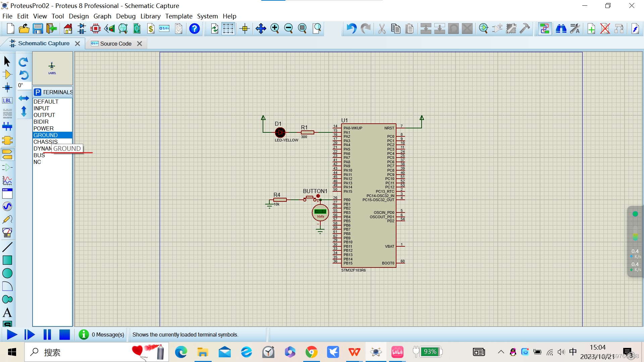Toggle the snap grid display
This screenshot has height=362, width=644.
tap(228, 28)
